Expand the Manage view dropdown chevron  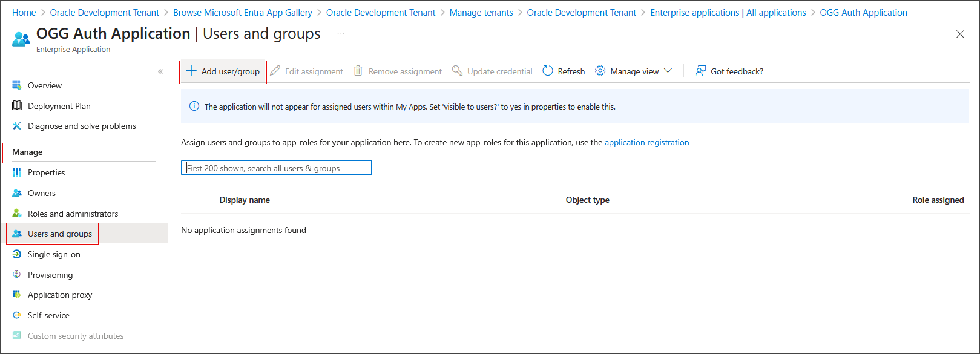tap(668, 71)
